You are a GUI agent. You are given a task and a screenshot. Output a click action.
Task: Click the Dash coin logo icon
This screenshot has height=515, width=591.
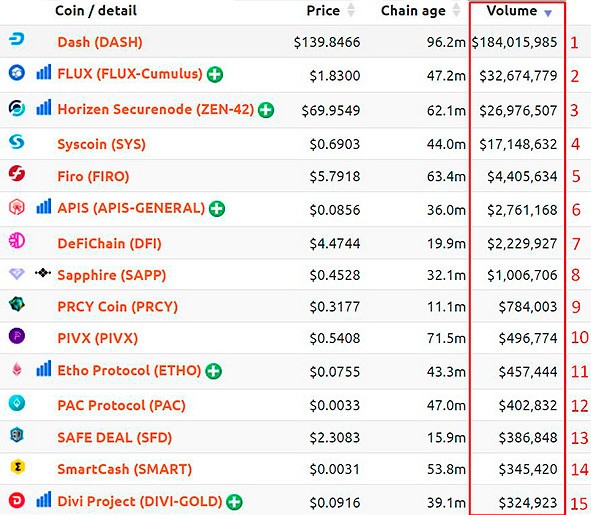click(17, 39)
